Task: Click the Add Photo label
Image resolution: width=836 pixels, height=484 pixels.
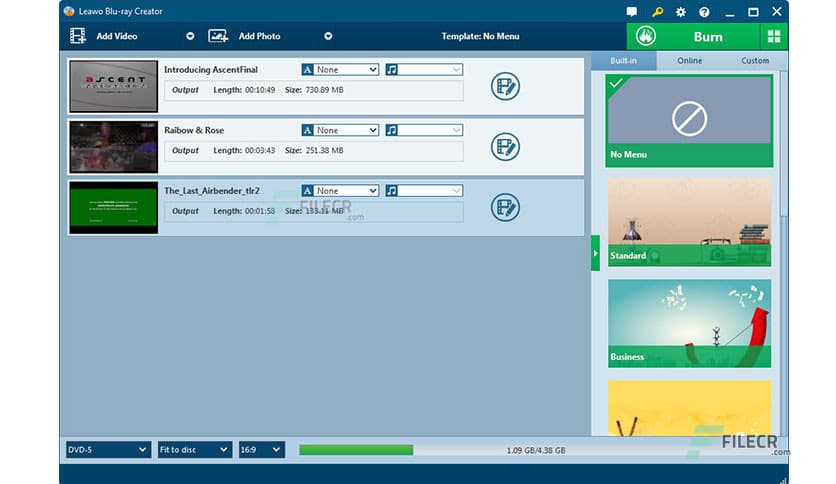Action: point(259,36)
